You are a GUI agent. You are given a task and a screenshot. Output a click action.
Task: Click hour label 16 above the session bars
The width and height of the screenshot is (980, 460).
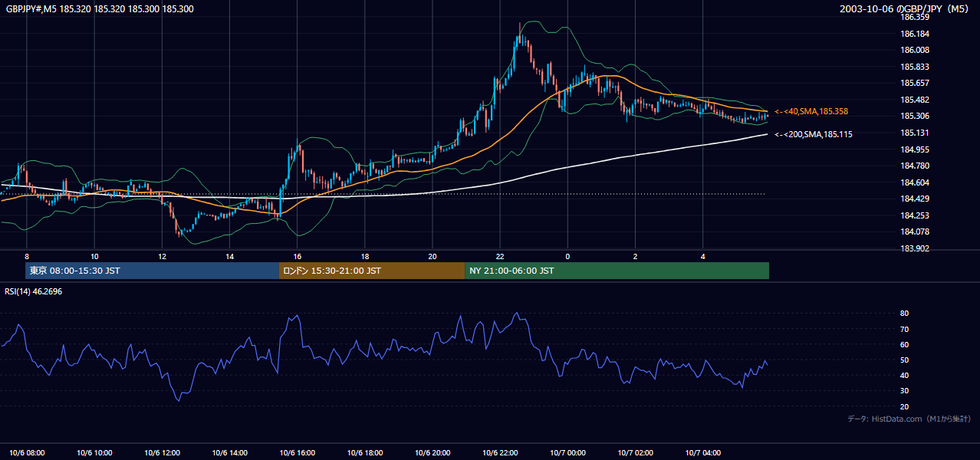point(298,256)
